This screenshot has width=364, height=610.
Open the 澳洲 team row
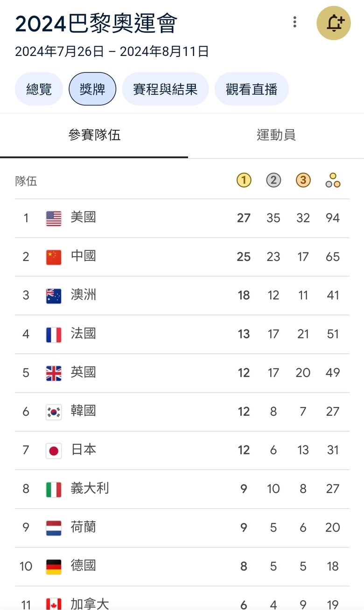[182, 295]
